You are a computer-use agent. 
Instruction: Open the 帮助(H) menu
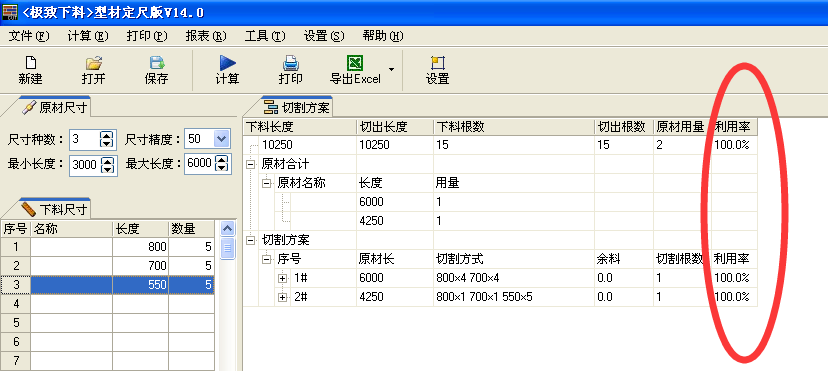[383, 36]
